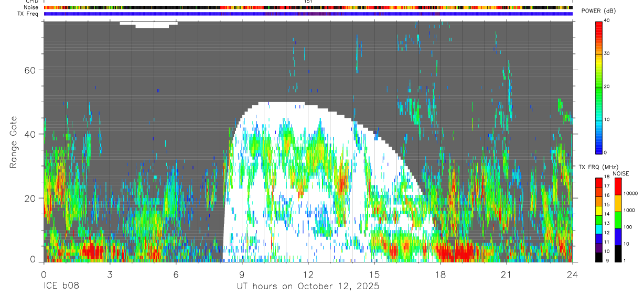This screenshot has height=297, width=644.
Task: Click the '3' hour tick label on x-axis
Action: click(x=110, y=274)
